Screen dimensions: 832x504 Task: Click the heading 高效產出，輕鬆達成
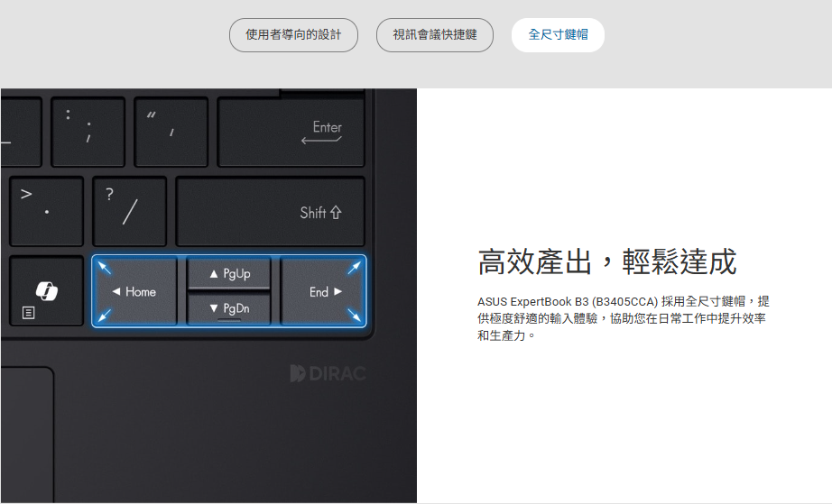(606, 262)
